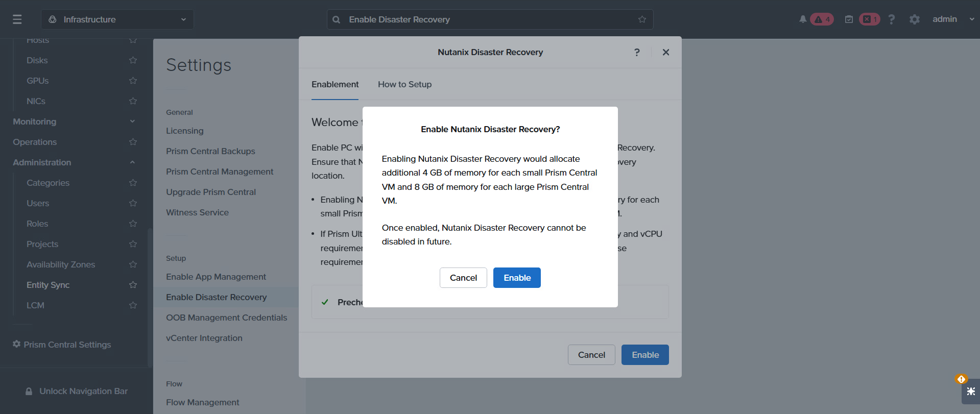This screenshot has width=980, height=414.
Task: Open the settings gear icon
Action: (915, 19)
